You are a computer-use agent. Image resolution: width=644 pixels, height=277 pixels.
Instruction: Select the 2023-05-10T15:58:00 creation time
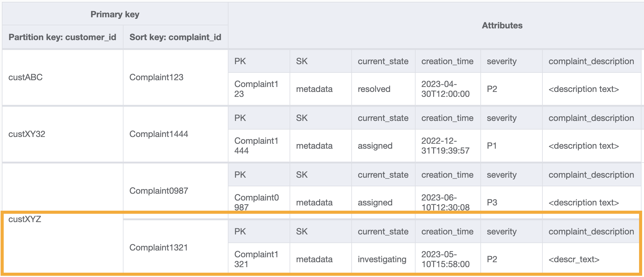[445, 259]
